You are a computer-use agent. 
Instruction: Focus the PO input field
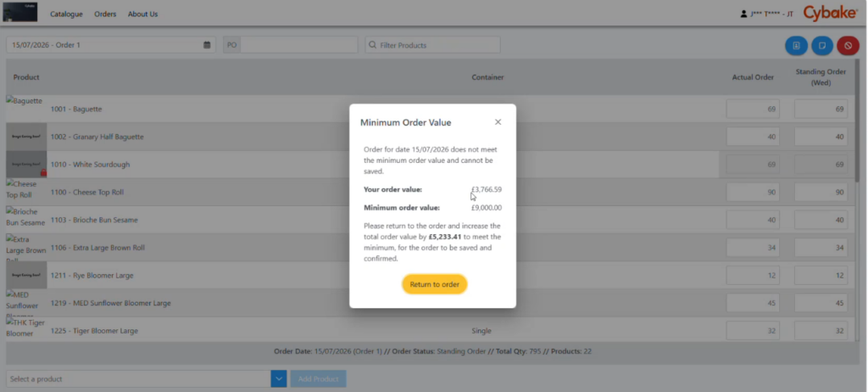[x=299, y=45]
